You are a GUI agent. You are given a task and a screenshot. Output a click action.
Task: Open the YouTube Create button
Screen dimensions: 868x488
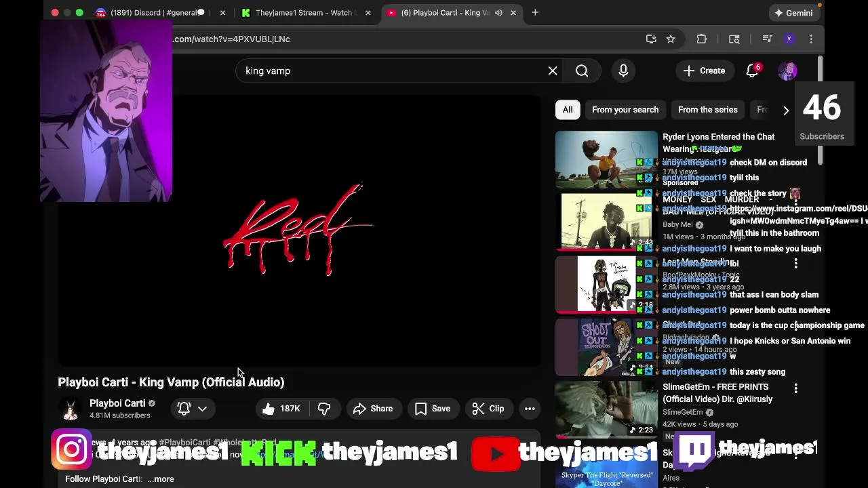(705, 70)
